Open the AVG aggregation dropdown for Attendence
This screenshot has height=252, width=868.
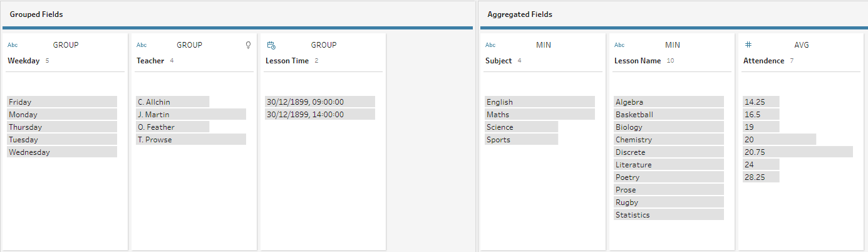click(802, 45)
